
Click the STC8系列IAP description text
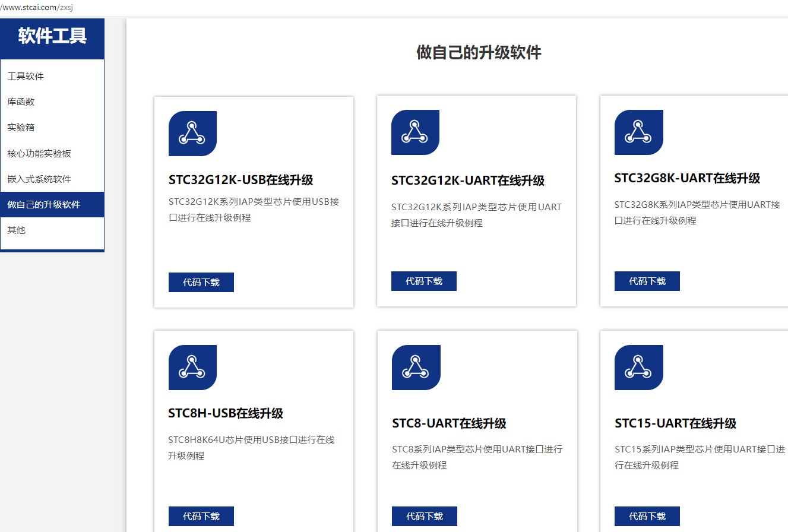click(477, 457)
